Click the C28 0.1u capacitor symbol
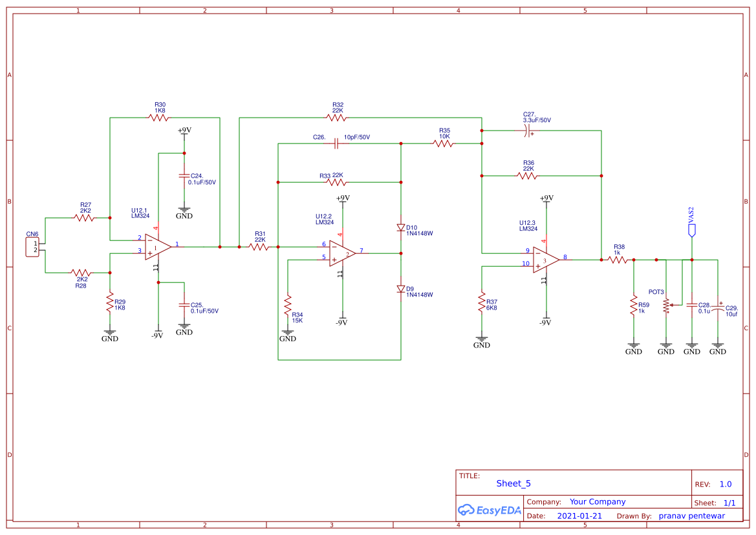756x535 pixels. point(692,306)
